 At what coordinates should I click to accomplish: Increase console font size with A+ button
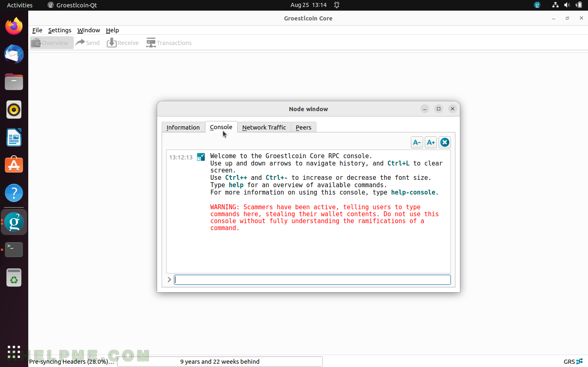pyautogui.click(x=431, y=142)
